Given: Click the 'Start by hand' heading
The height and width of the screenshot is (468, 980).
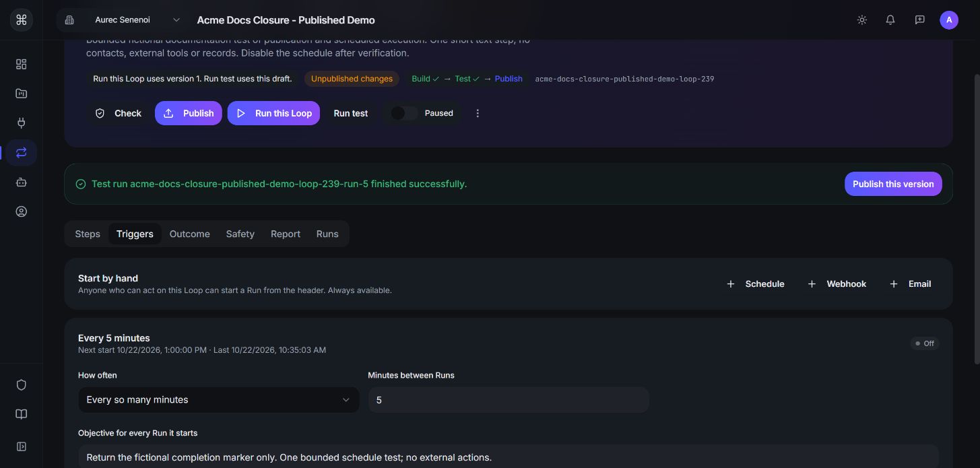Looking at the screenshot, I should tap(108, 278).
